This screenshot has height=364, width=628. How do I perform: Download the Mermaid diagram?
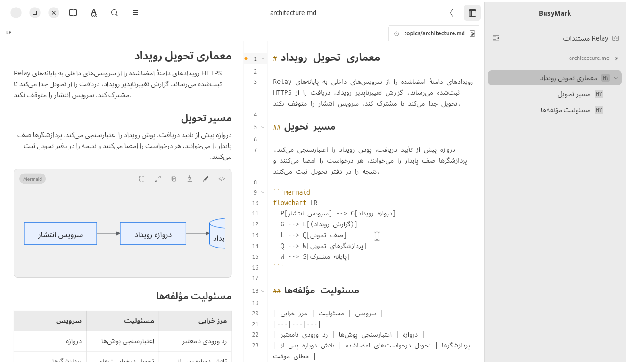(190, 179)
